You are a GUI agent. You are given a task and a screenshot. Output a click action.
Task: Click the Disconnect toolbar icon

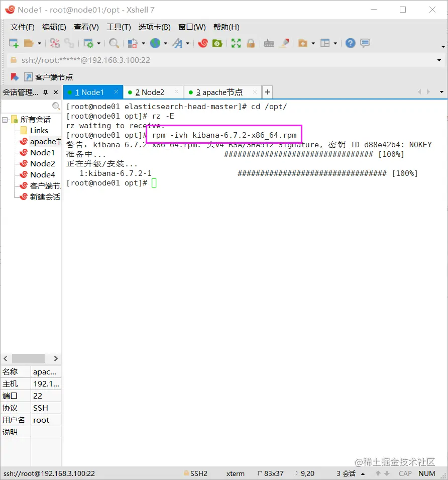55,43
